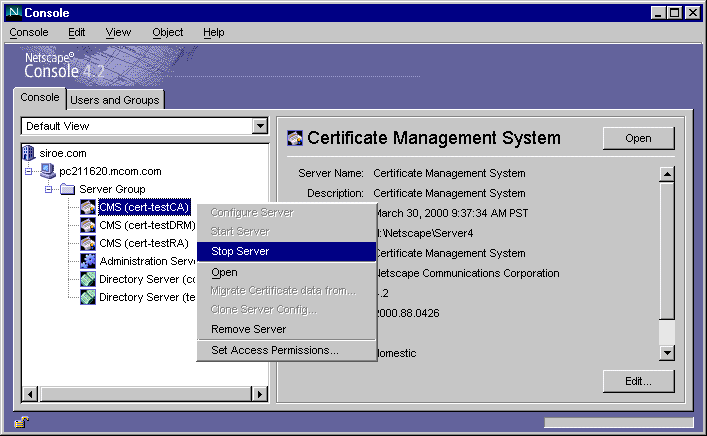Select Server Group label in tree
This screenshot has width=707, height=436.
click(x=112, y=189)
